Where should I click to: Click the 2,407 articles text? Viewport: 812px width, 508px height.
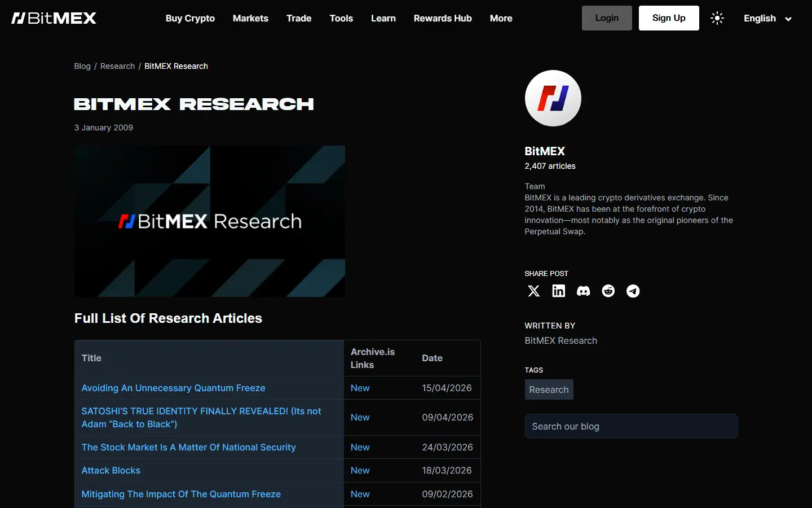coord(550,166)
